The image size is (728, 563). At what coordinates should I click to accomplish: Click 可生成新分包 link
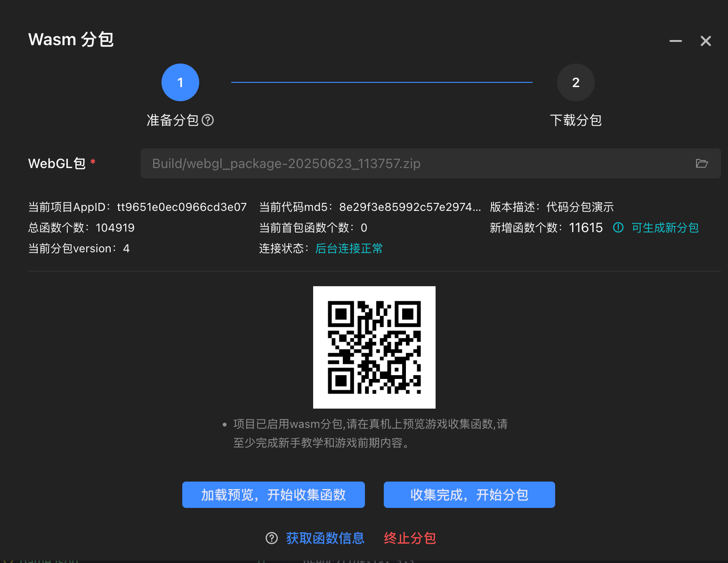pos(665,228)
